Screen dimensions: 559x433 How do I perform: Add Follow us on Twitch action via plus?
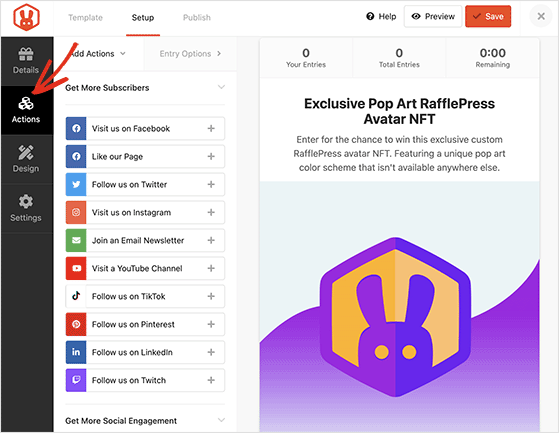(211, 380)
